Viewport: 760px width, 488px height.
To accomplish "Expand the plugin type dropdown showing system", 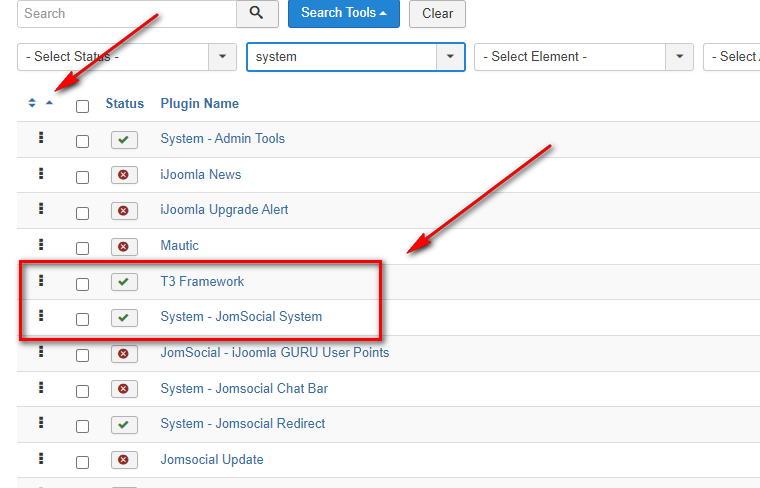I will [x=356, y=57].
